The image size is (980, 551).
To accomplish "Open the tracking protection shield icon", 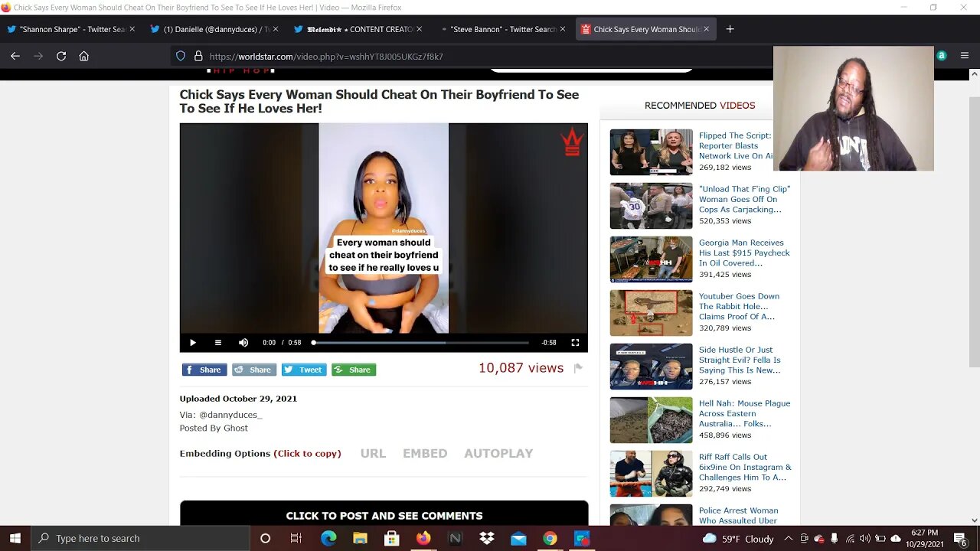I will tap(181, 56).
